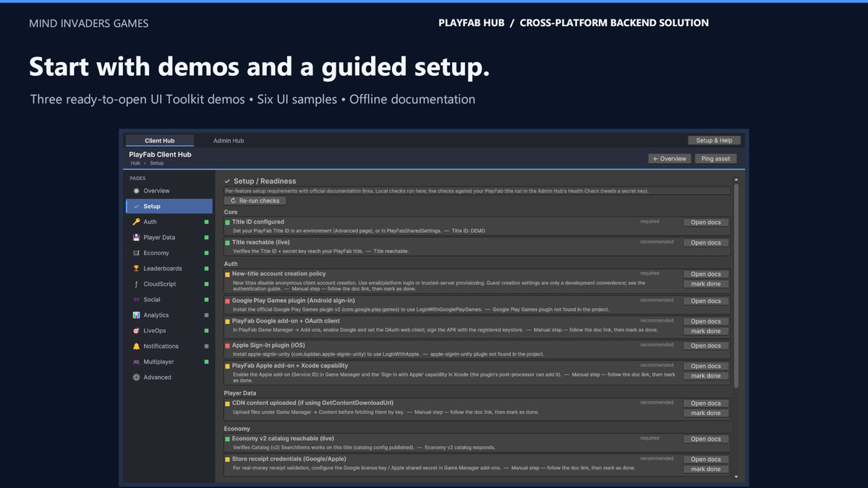Screen dimensions: 868x488
Task: Click the "Title ID configured" row title
Action: (x=258, y=222)
